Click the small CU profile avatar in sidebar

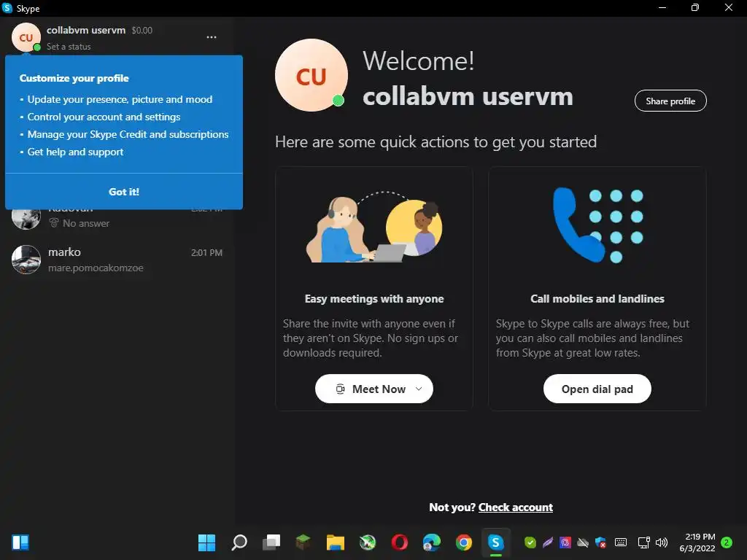(26, 37)
